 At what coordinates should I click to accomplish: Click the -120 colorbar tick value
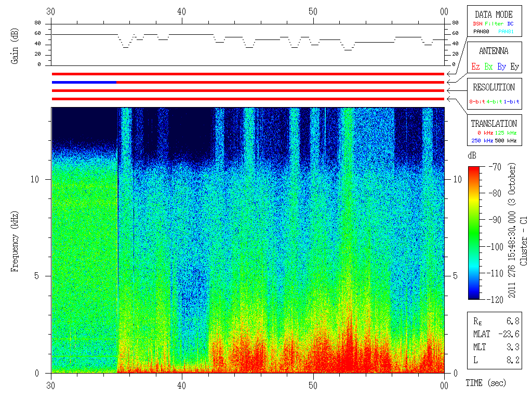pos(496,299)
